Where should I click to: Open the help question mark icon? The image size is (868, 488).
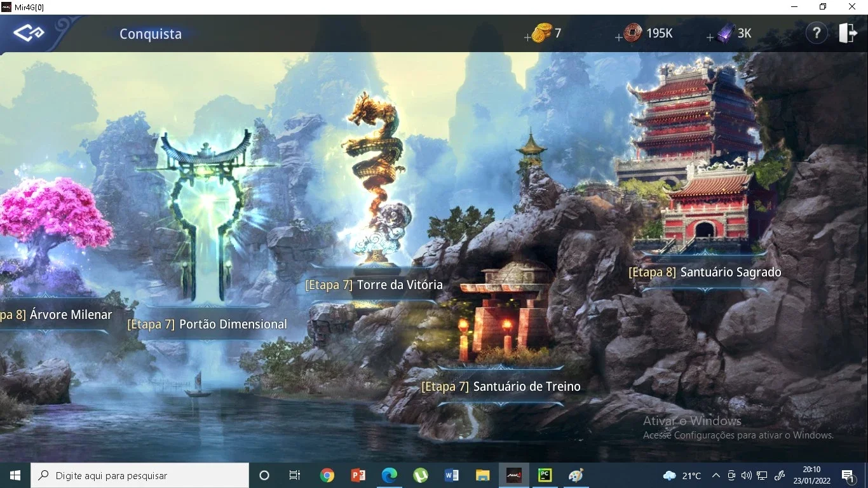pos(817,33)
